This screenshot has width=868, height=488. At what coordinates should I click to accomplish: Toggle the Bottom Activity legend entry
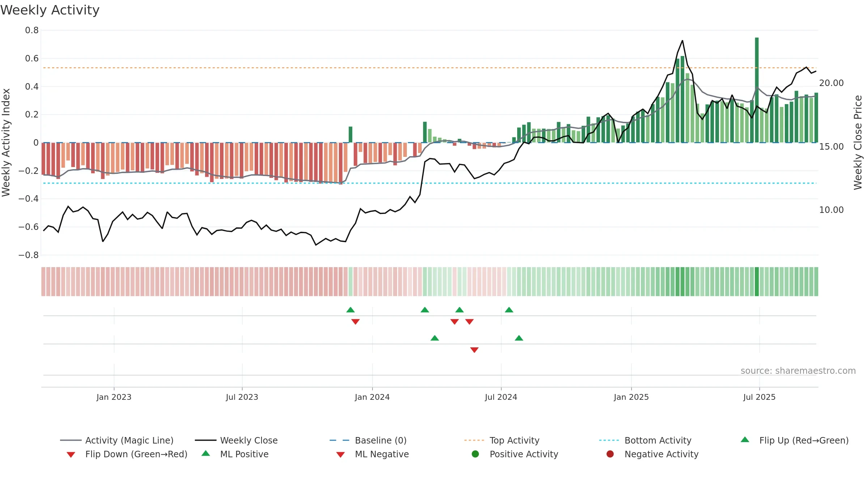(645, 440)
